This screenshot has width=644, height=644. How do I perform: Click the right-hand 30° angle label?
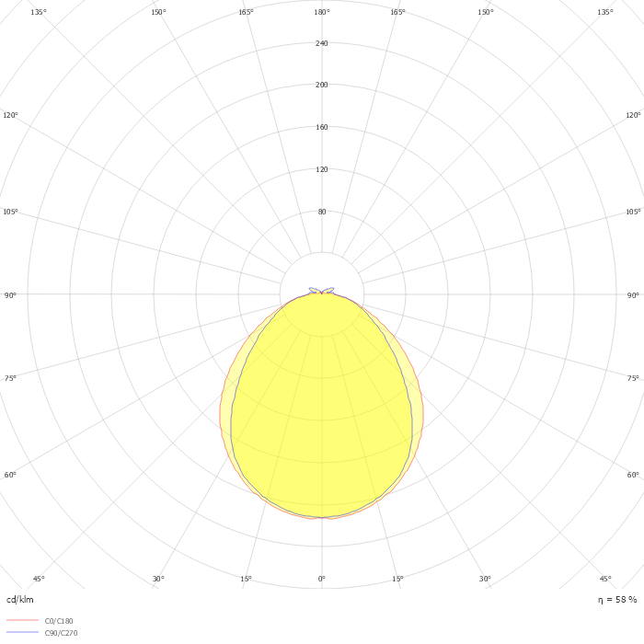click(x=485, y=579)
